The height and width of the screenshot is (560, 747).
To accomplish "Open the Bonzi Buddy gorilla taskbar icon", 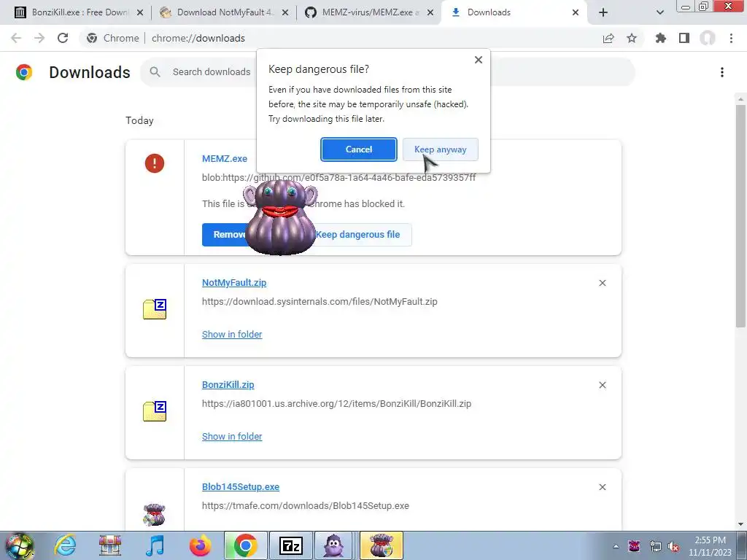I will click(x=333, y=545).
